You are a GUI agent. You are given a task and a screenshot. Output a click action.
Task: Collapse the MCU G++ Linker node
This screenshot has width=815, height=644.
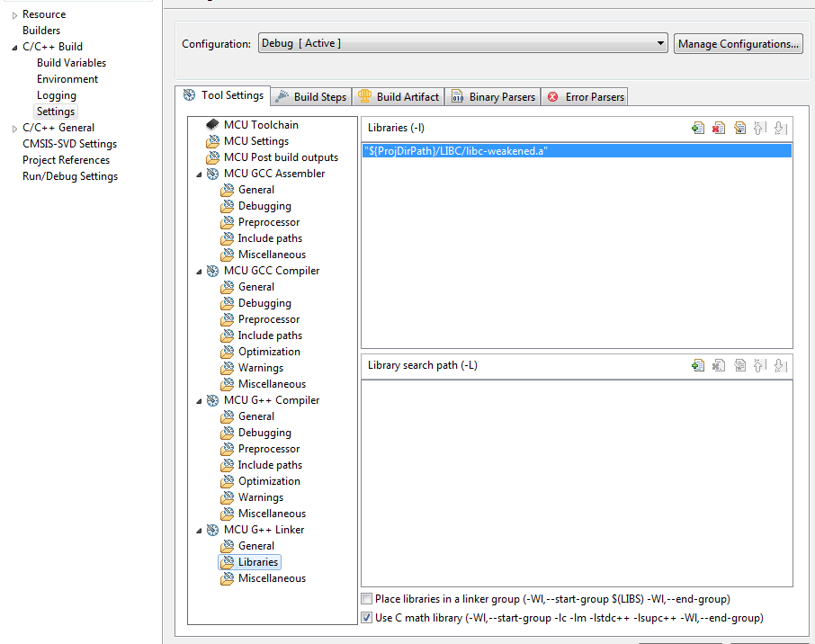tap(199, 531)
